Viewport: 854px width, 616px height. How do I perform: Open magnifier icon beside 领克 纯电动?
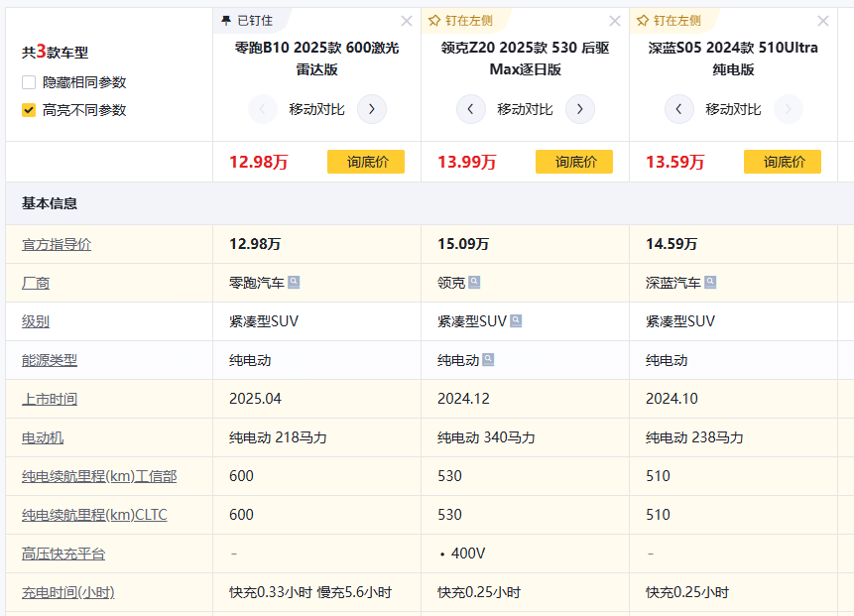[x=488, y=359]
